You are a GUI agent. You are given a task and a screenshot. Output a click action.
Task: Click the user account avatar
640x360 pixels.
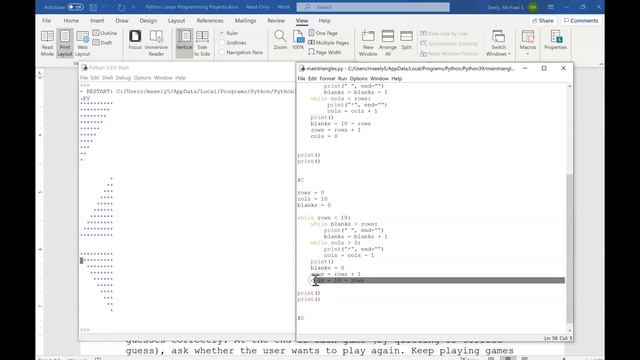(x=533, y=7)
